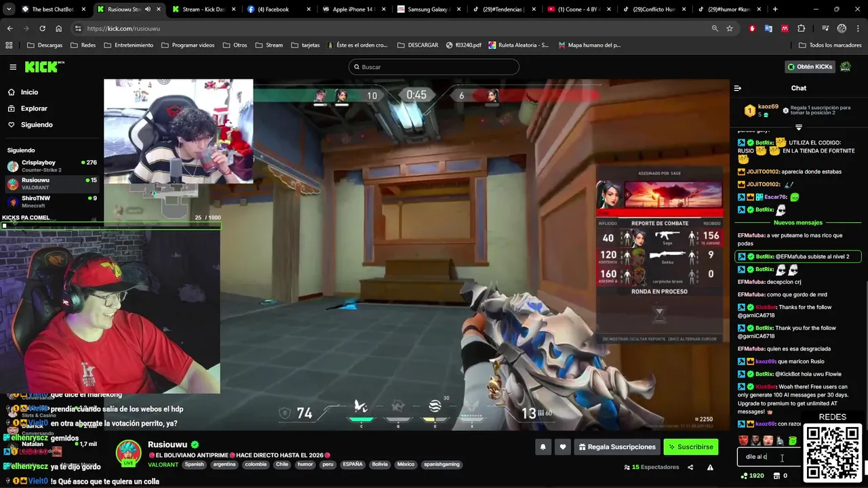
Task: Open the Chrome profile avatar
Action: (x=842, y=28)
